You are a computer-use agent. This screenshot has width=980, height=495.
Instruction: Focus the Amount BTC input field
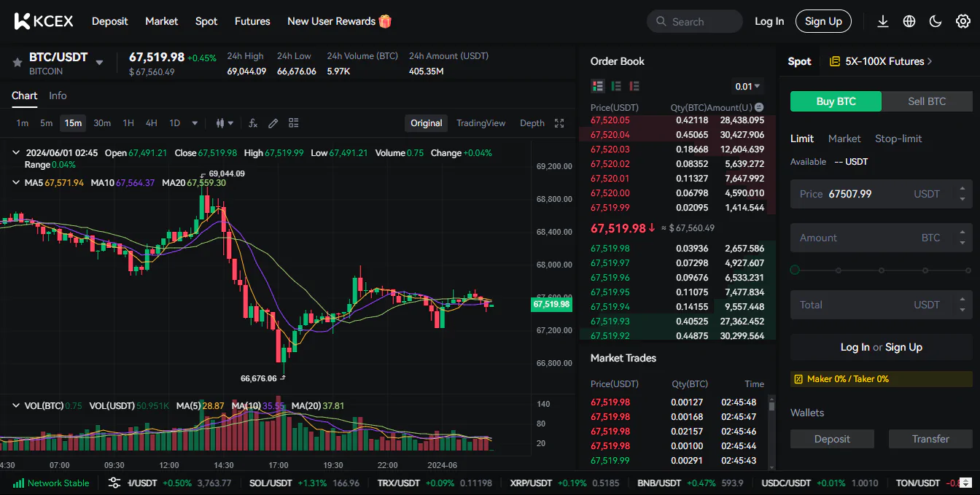point(881,238)
